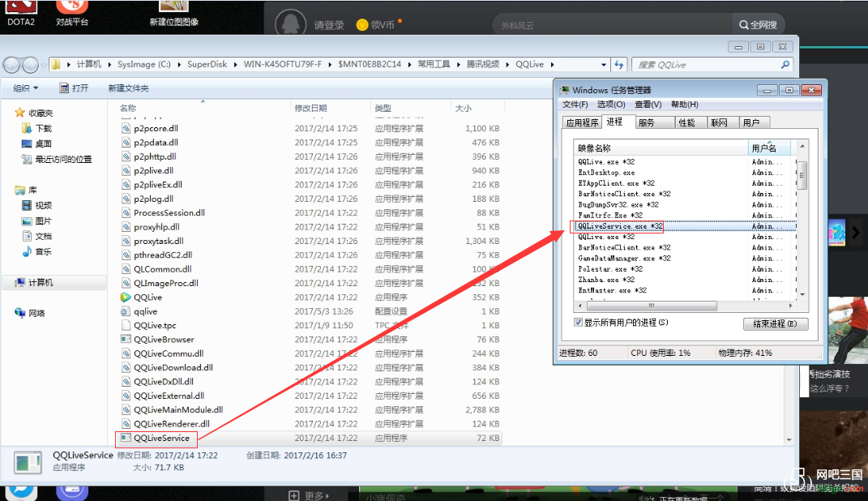
Task: Switch to the 服务 tab
Action: (654, 123)
